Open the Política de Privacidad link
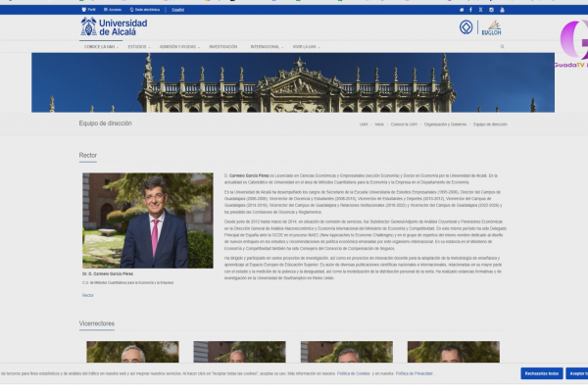 point(414,373)
